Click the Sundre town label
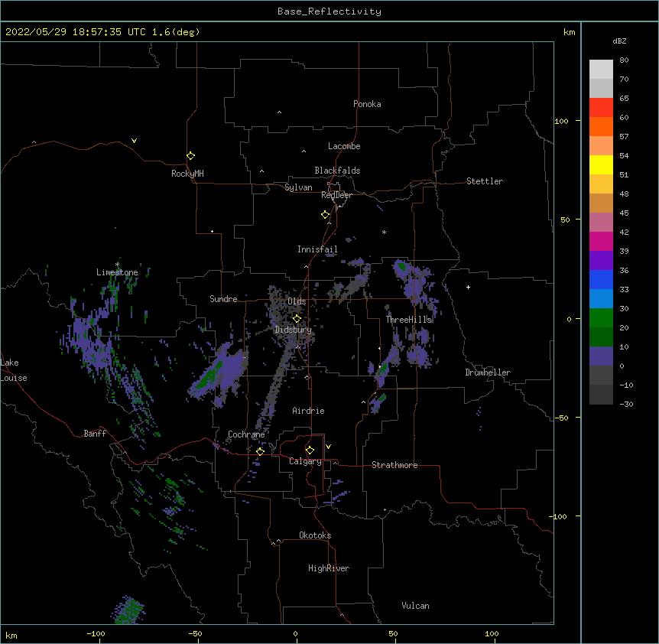The width and height of the screenshot is (659, 644). coord(223,299)
